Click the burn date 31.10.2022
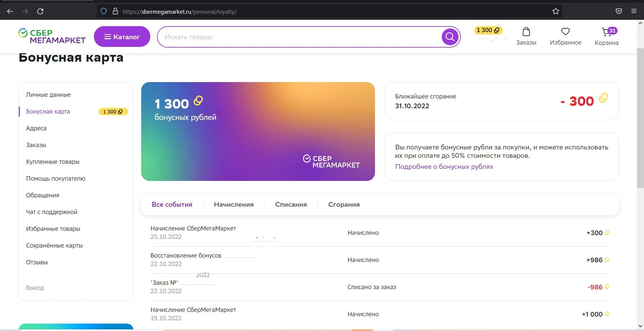 tap(412, 106)
